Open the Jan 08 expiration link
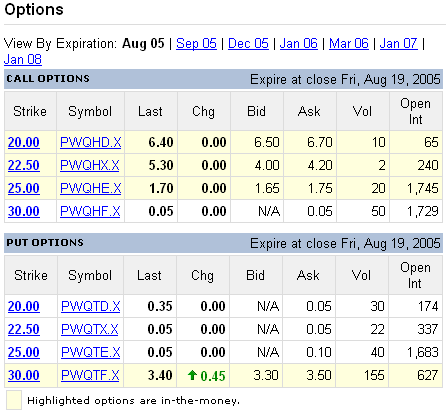Viewport: 446px width, 413px height. tap(23, 60)
